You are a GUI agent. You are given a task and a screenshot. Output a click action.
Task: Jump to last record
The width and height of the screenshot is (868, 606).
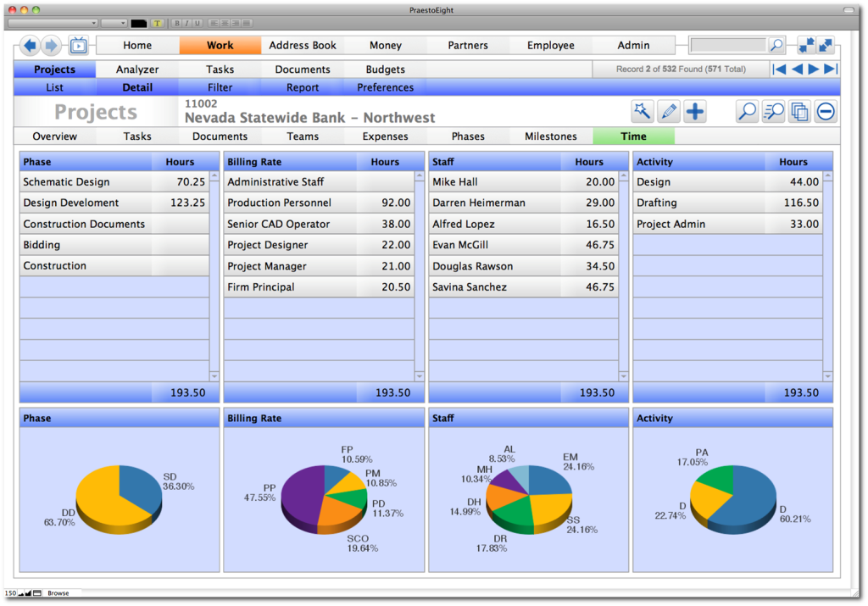831,69
